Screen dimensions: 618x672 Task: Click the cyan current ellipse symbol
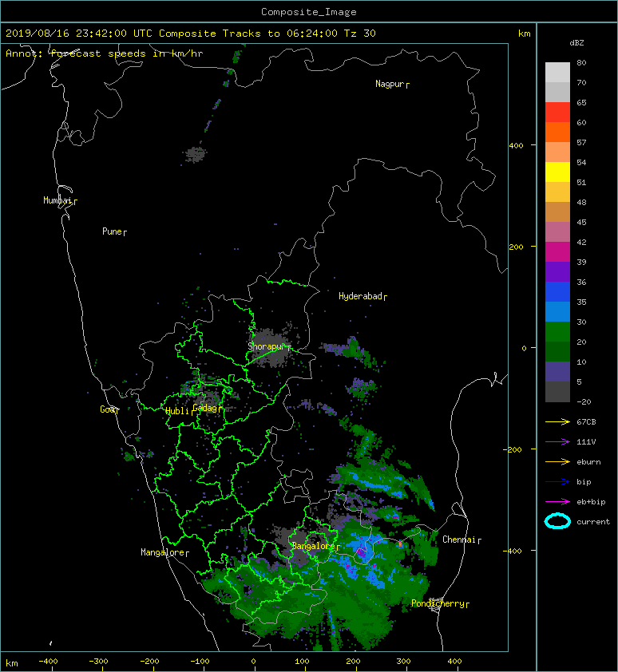pos(557,521)
